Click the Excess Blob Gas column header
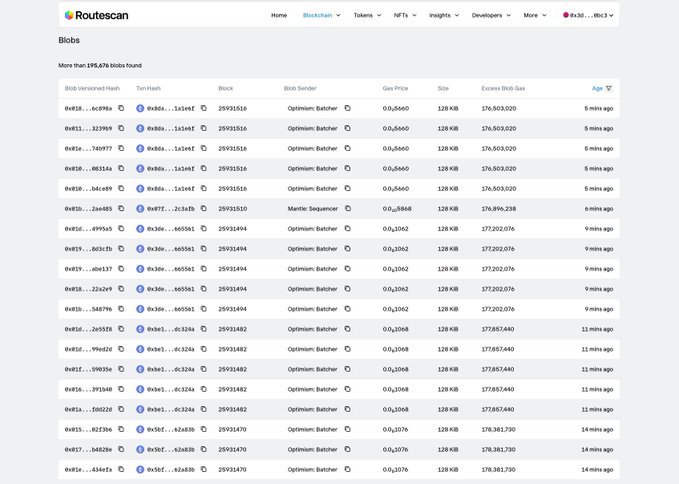Viewport: 679px width, 484px height. click(503, 88)
